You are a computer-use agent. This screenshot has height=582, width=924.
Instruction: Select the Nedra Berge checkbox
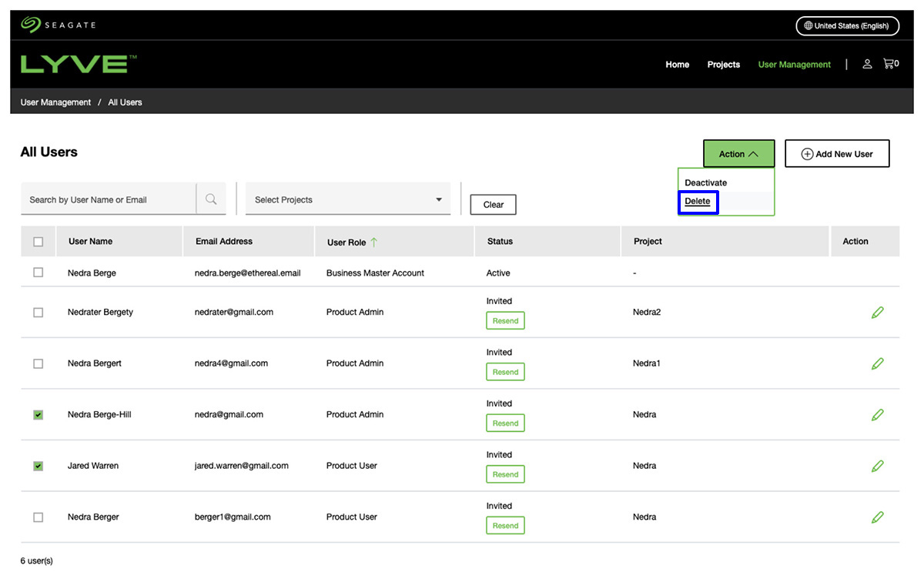pos(38,273)
